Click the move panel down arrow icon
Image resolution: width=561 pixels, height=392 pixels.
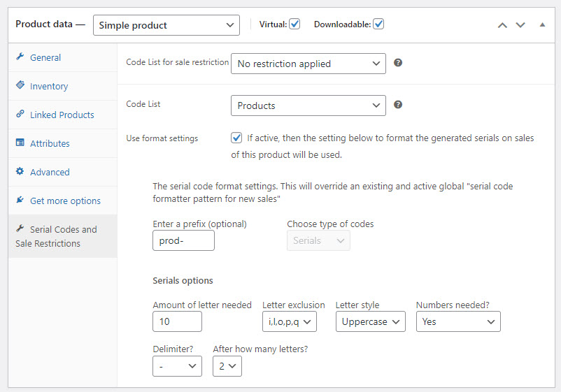tap(520, 24)
